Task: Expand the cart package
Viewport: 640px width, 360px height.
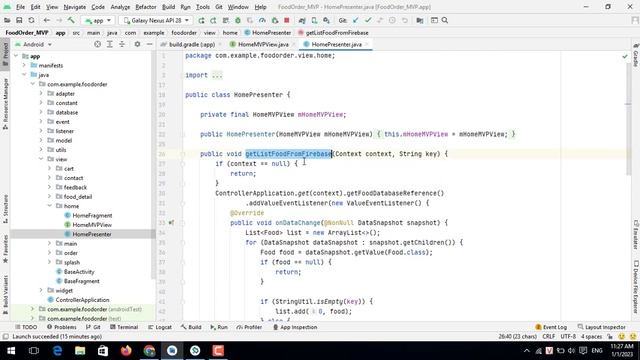Action: point(49,168)
